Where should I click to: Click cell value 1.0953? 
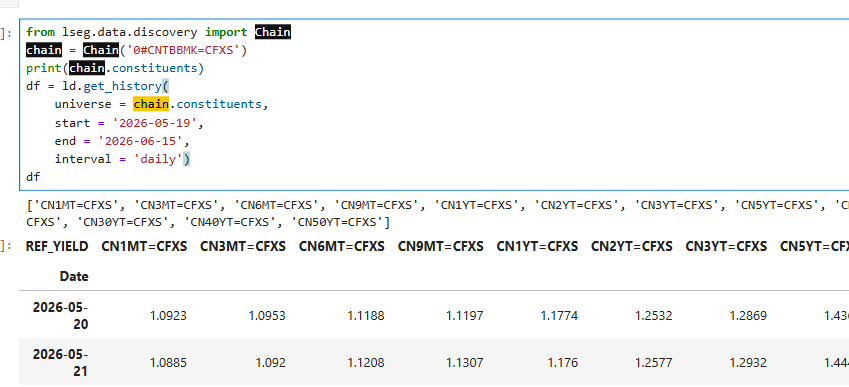[x=267, y=316]
